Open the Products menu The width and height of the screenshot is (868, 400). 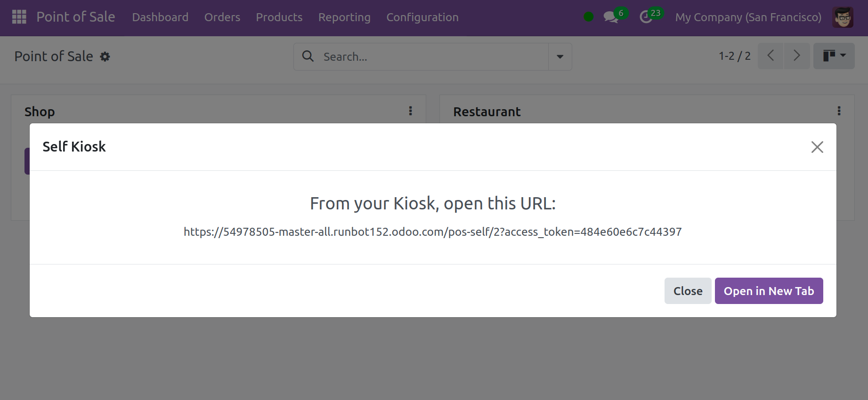[x=279, y=17]
